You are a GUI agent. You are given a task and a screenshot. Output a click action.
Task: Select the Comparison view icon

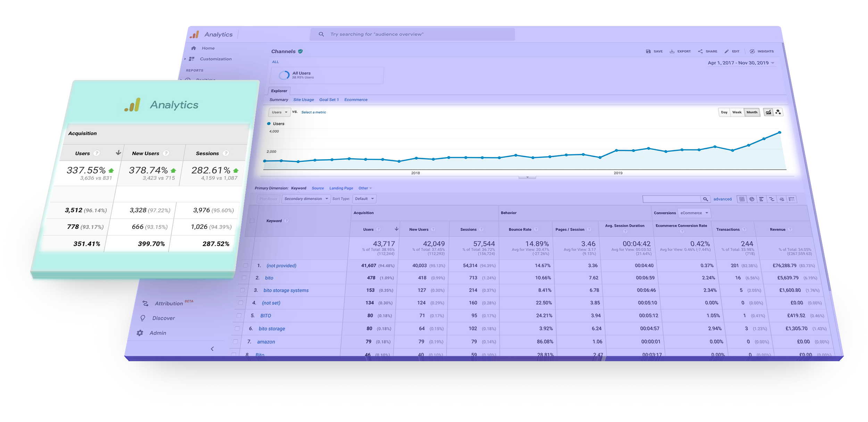click(771, 199)
